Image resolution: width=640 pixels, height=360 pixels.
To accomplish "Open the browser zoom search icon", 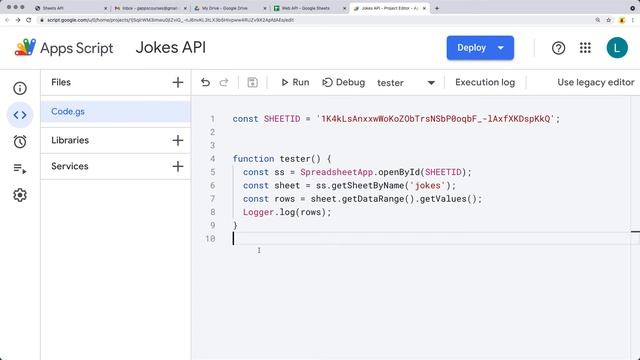I will coord(598,20).
